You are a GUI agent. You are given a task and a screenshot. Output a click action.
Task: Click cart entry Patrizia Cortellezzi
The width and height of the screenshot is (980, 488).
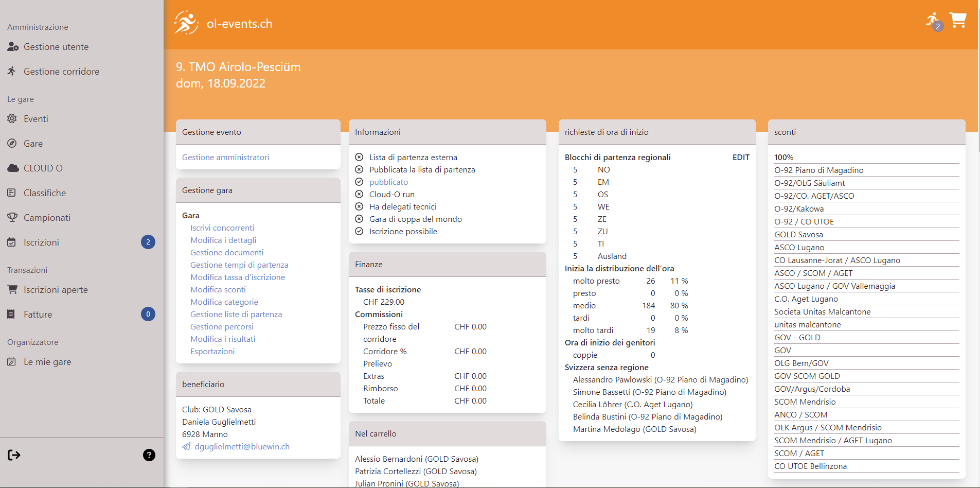416,471
